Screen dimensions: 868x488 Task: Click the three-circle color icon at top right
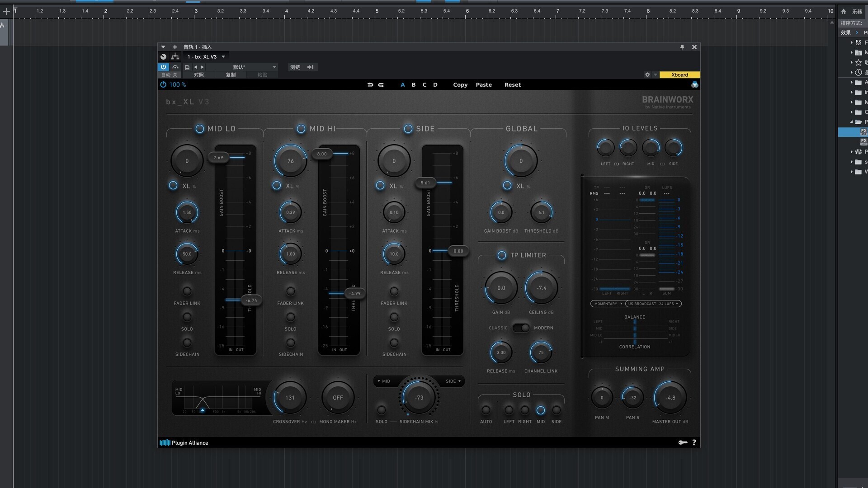pyautogui.click(x=695, y=84)
